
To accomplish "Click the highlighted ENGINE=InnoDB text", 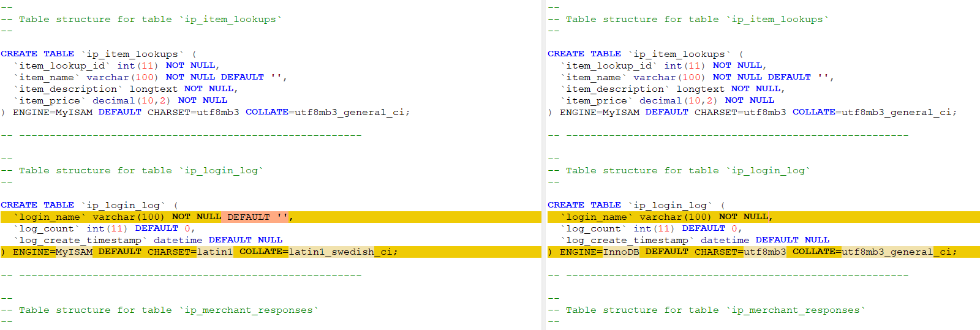I will pyautogui.click(x=600, y=252).
